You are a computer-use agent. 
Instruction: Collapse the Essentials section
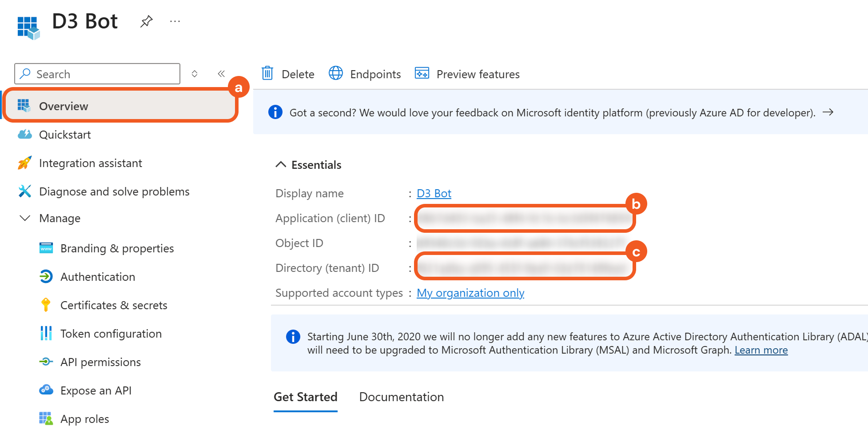click(x=281, y=165)
